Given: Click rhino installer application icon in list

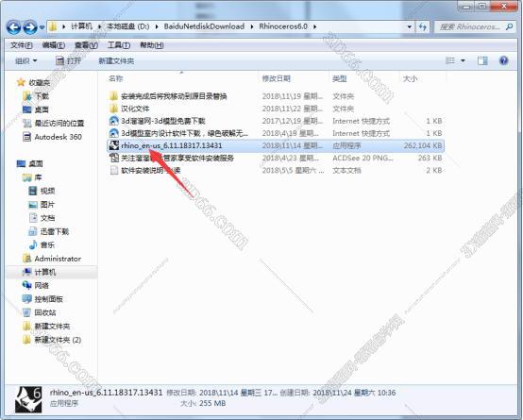Looking at the screenshot, I should pos(114,145).
